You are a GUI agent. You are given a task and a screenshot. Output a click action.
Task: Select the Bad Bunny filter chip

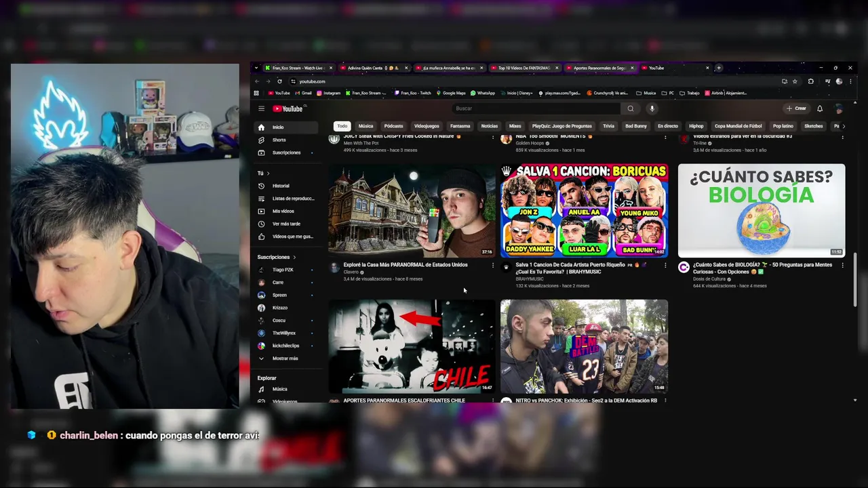[x=636, y=126]
